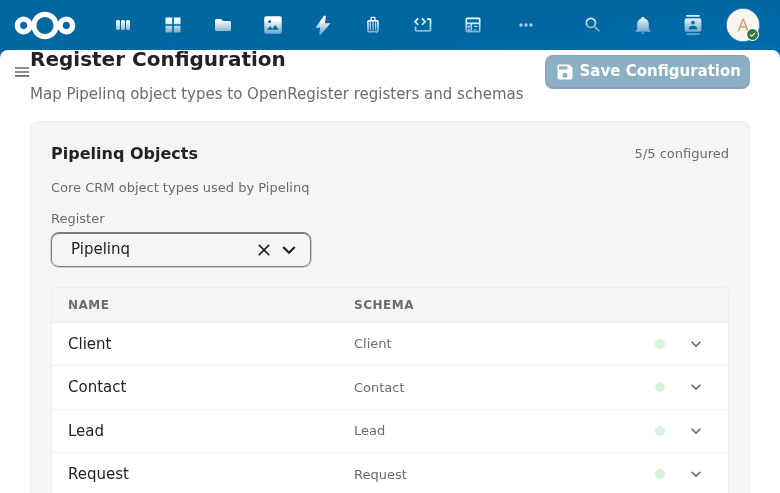Expand the Client row chevron
Viewport: 780px width, 493px height.
tap(696, 344)
